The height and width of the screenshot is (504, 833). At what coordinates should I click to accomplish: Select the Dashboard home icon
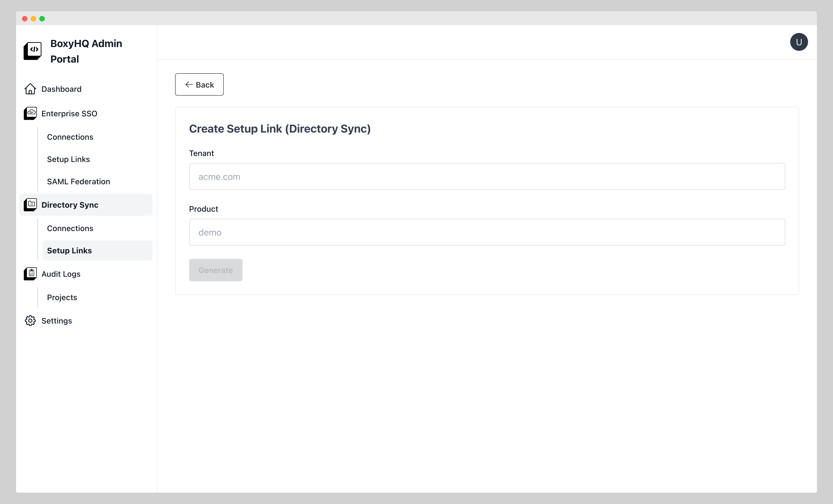point(30,88)
